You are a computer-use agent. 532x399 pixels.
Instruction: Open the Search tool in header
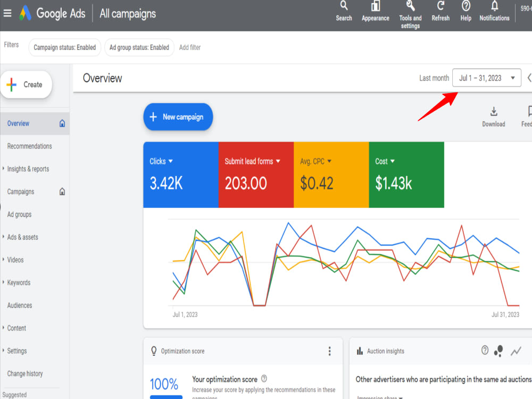344,11
